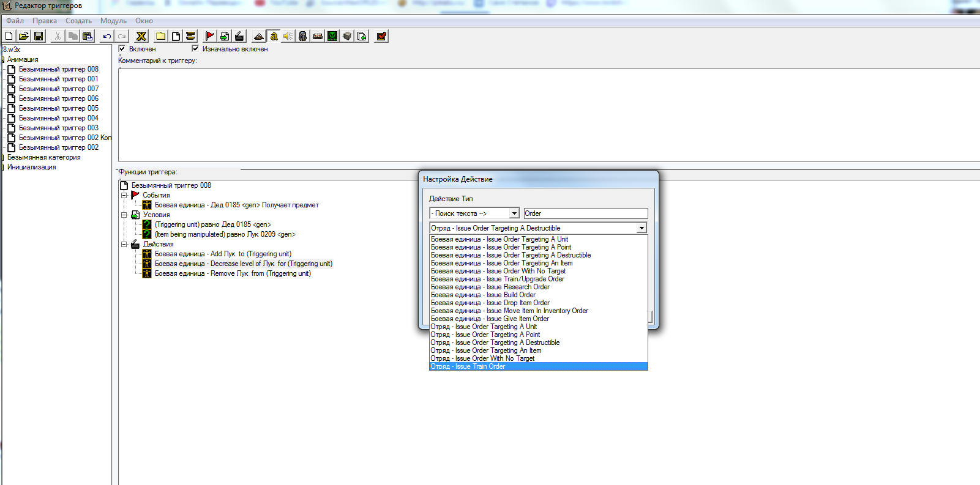Add a new trigger from the toolbar
980x485 pixels.
(176, 36)
